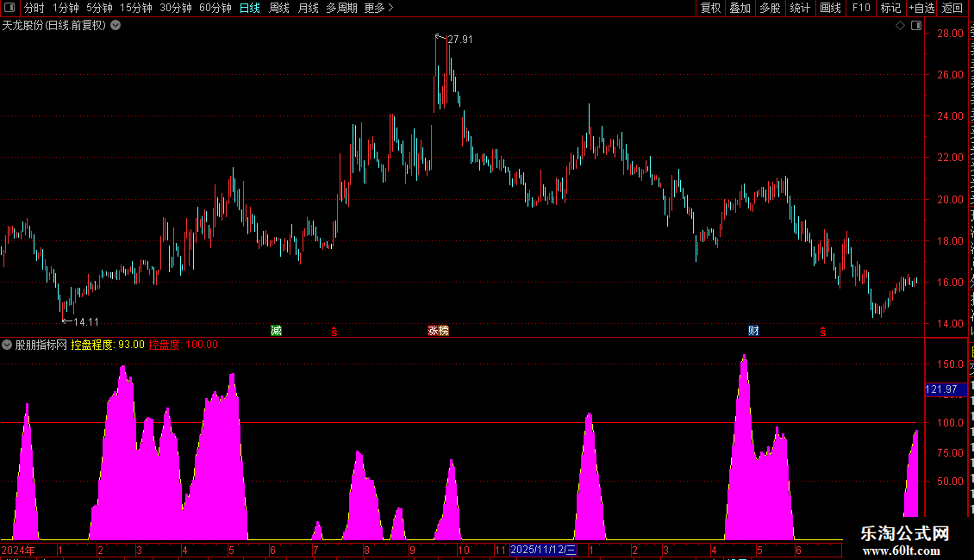Click the diamond icon above the chart

tap(900, 26)
